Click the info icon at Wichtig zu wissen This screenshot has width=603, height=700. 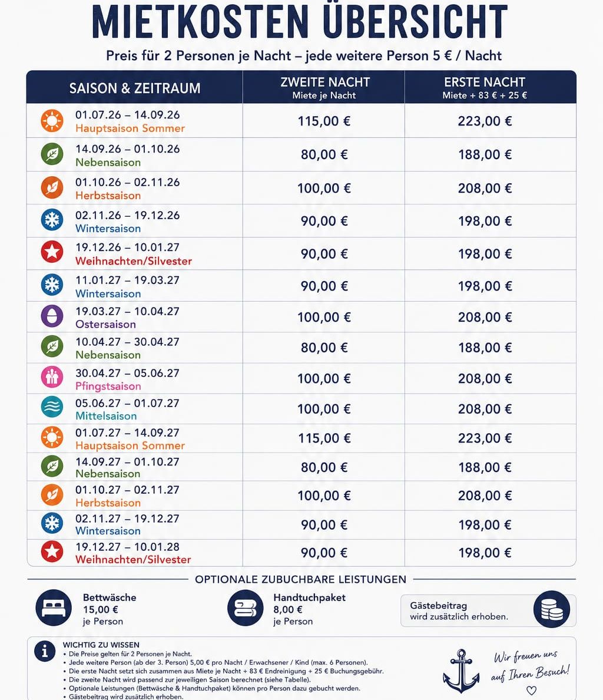coord(45,651)
